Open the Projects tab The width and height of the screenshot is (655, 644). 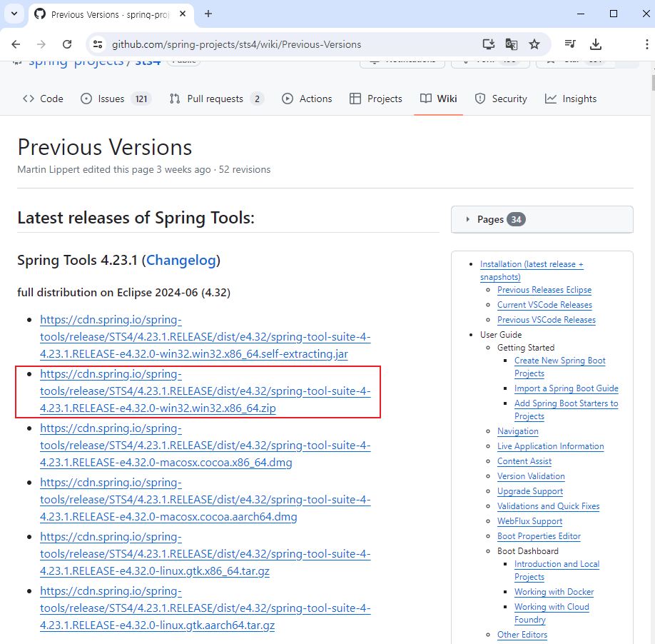[376, 99]
